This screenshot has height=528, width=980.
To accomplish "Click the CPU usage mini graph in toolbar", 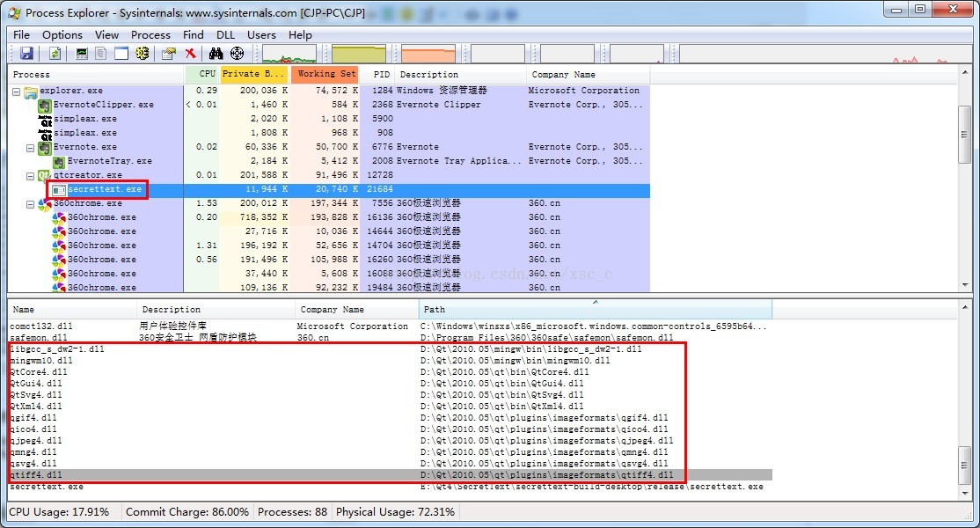I will click(289, 54).
